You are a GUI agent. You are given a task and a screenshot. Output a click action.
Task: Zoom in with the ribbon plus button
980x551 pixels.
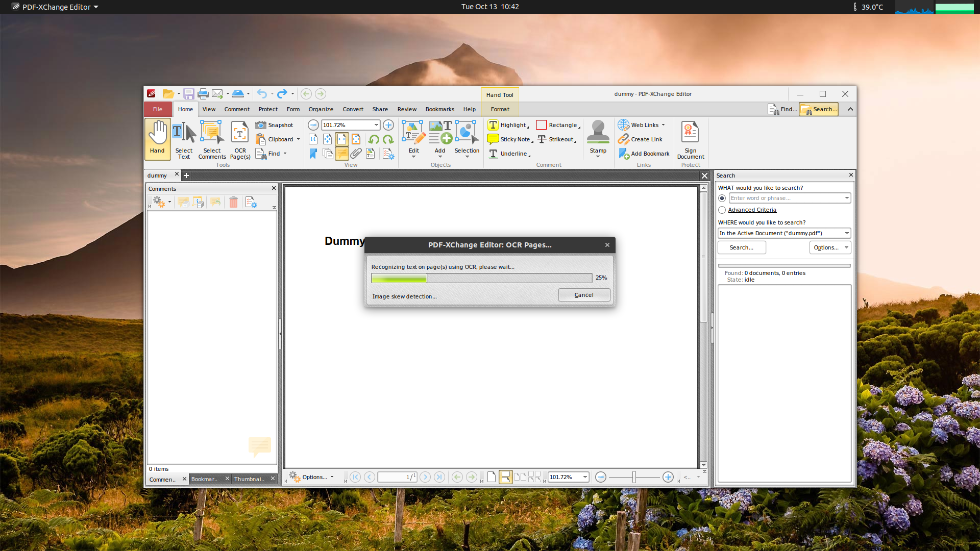point(388,125)
